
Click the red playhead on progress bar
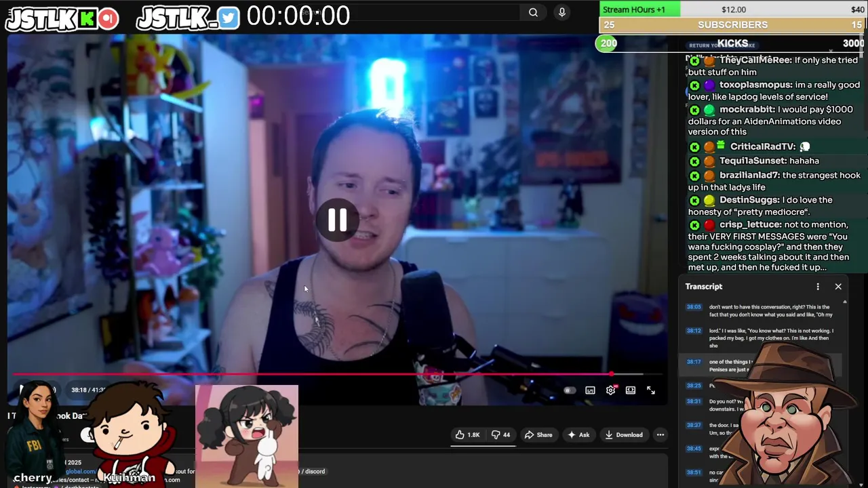point(612,374)
